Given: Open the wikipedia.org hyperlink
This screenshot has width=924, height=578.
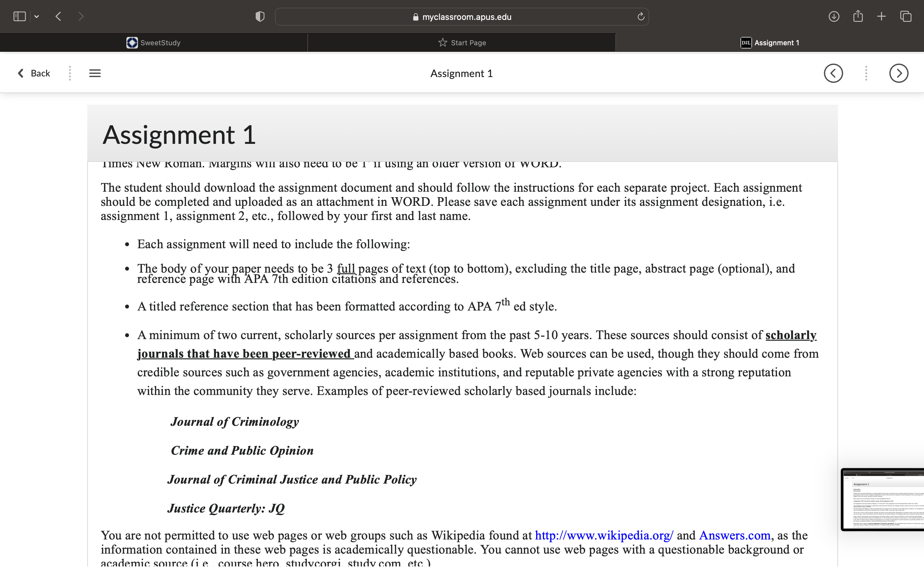Looking at the screenshot, I should coord(604,535).
